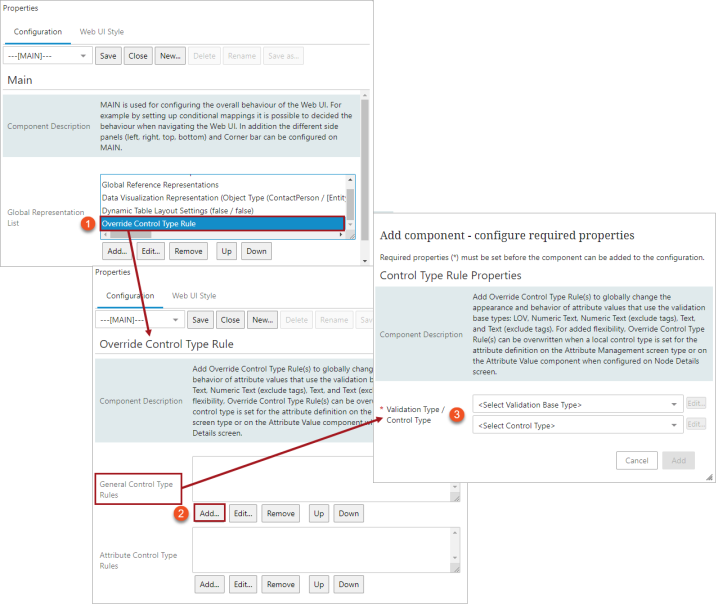
Task: Select Configuration tab in top Properties panel
Action: (38, 32)
